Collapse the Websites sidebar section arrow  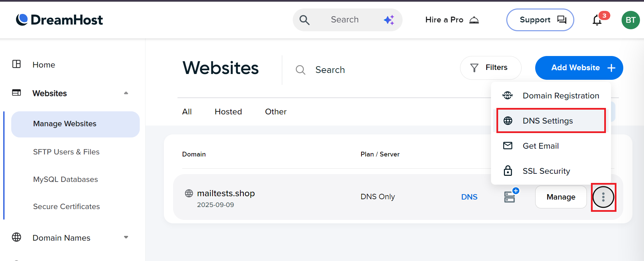tap(126, 93)
